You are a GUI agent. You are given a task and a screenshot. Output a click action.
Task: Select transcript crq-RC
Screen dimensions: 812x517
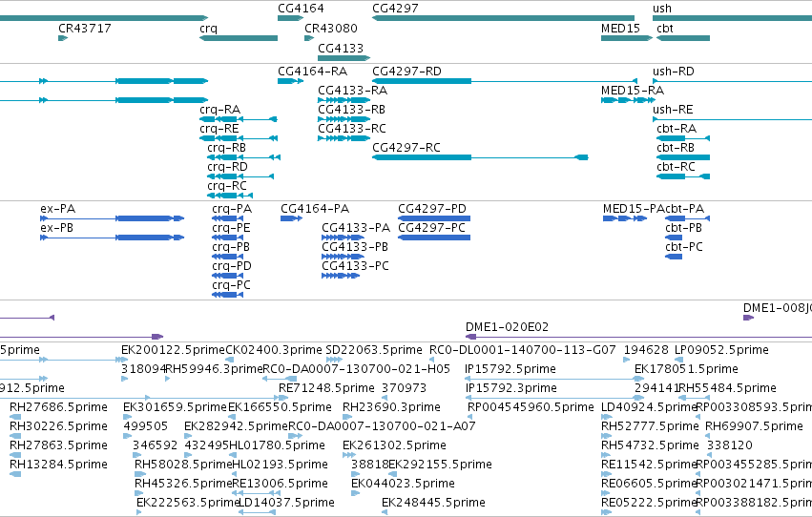[x=229, y=196]
